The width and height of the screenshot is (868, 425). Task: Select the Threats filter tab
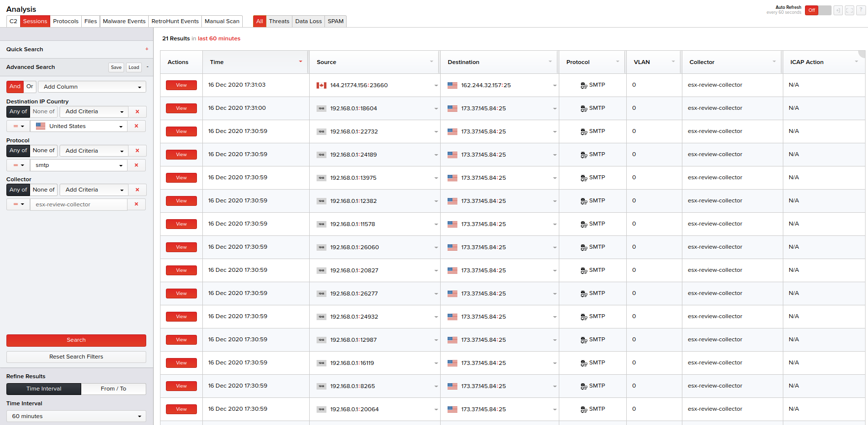click(x=279, y=22)
